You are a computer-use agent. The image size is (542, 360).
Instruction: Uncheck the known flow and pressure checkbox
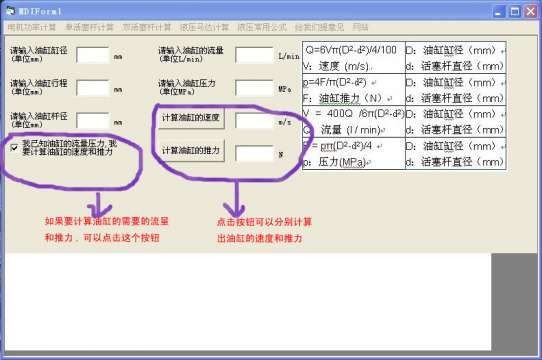click(x=14, y=148)
